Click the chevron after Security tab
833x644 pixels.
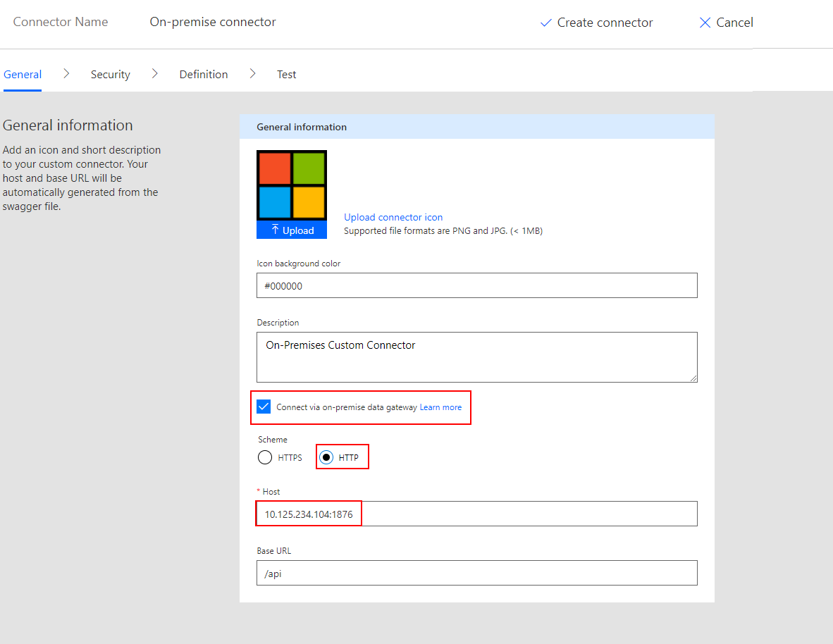(155, 73)
